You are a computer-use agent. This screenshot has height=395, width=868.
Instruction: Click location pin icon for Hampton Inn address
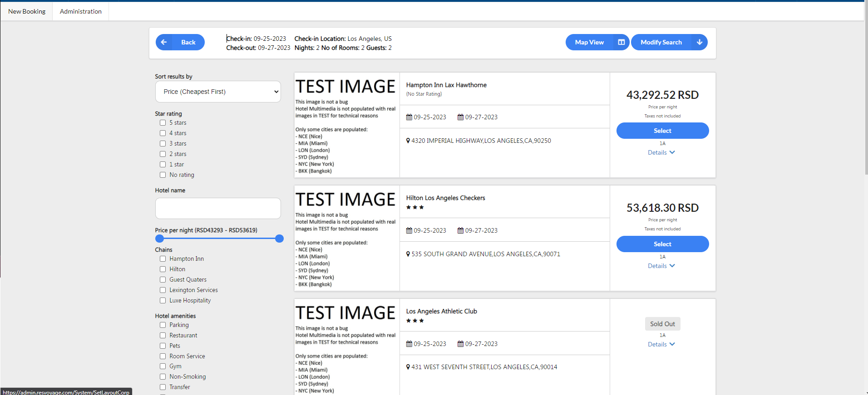[408, 141]
